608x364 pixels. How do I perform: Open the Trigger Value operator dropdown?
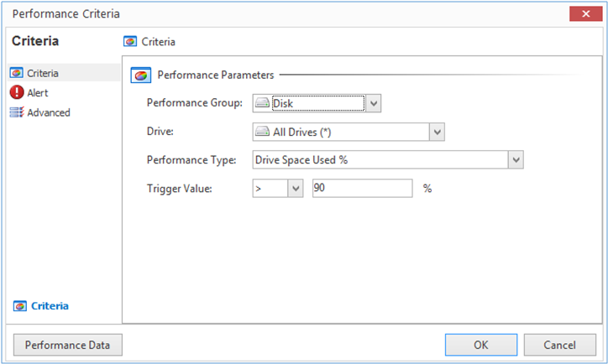point(295,189)
